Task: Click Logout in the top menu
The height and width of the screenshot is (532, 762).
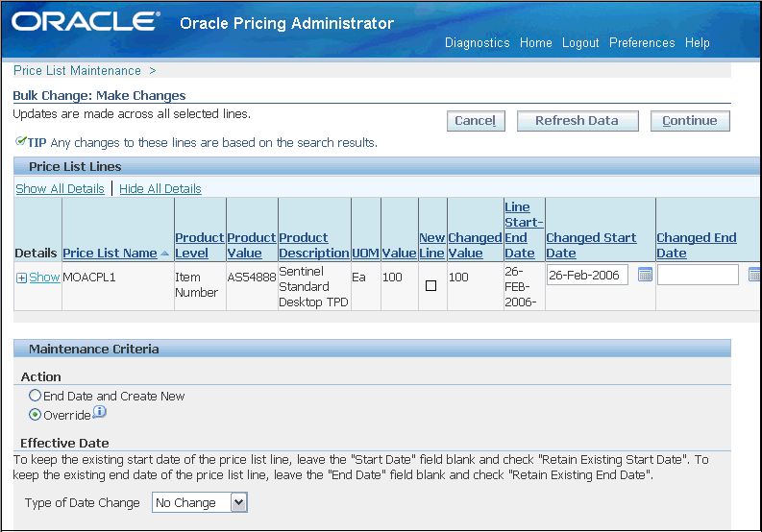Action: (580, 43)
